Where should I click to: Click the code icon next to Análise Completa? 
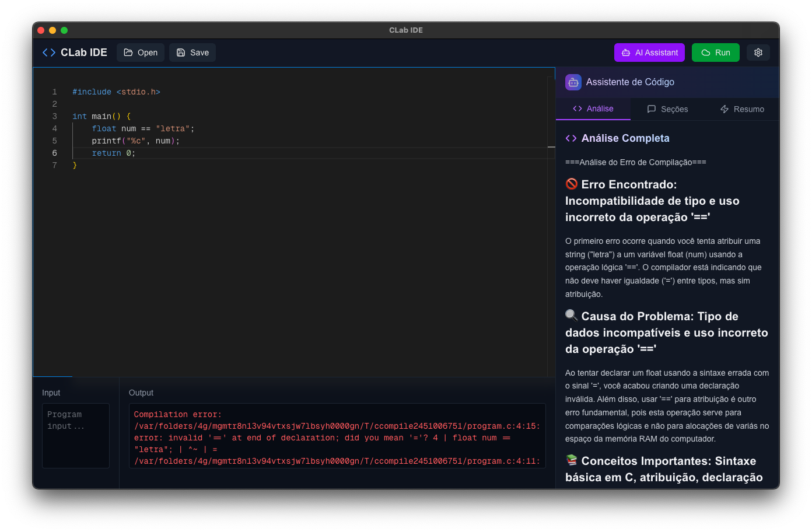[571, 138]
